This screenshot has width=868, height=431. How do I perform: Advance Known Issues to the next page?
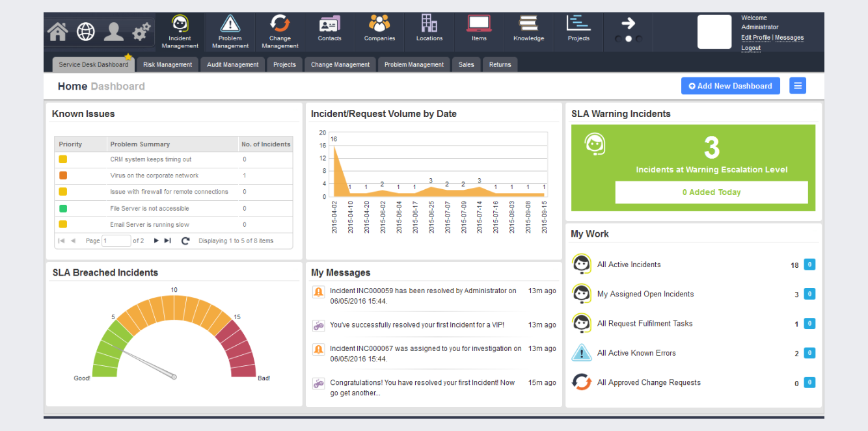pos(156,241)
